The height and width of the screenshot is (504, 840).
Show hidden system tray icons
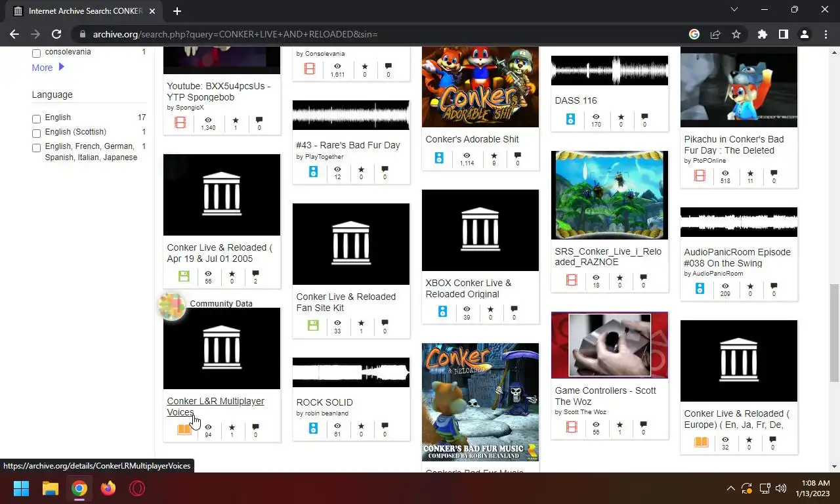pyautogui.click(x=730, y=488)
